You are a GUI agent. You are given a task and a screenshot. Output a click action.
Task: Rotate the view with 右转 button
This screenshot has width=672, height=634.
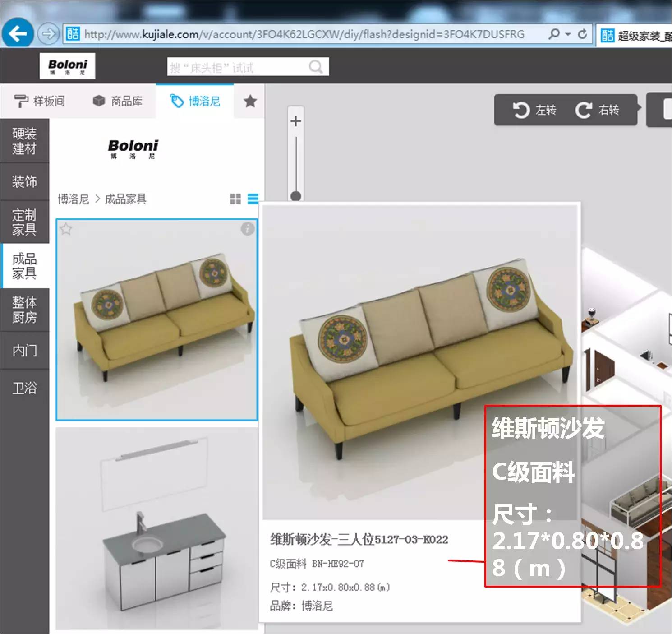[597, 110]
